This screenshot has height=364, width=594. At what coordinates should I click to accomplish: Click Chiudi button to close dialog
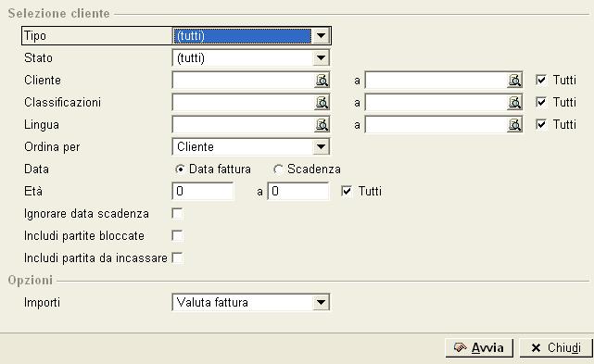(x=556, y=347)
